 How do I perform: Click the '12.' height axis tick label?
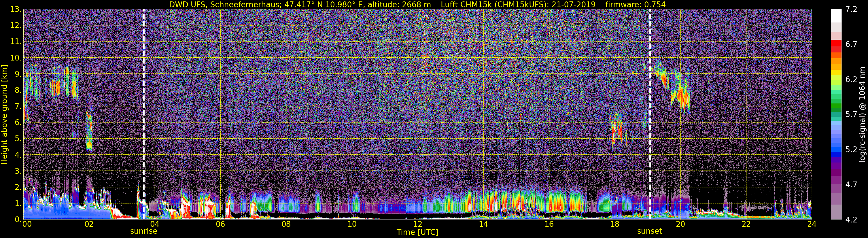click(x=16, y=26)
